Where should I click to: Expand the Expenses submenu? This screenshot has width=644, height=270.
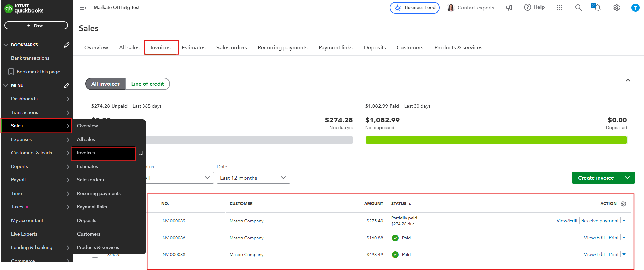(x=68, y=139)
